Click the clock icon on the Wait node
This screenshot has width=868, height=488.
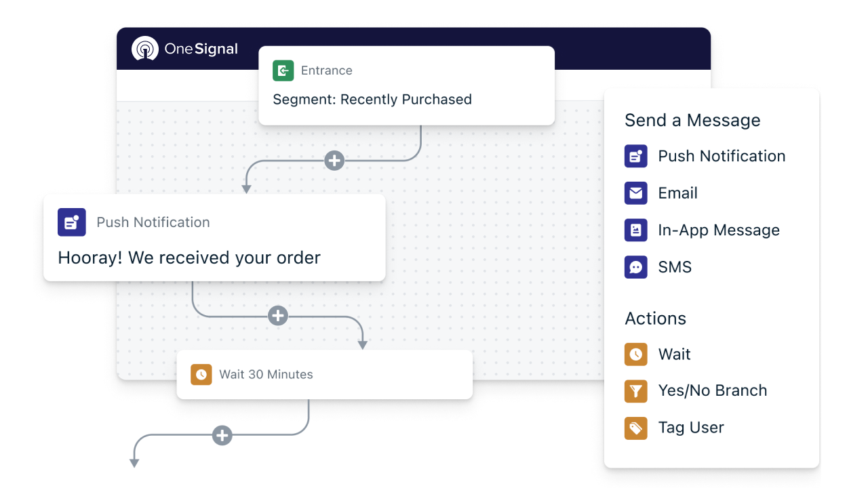[201, 374]
